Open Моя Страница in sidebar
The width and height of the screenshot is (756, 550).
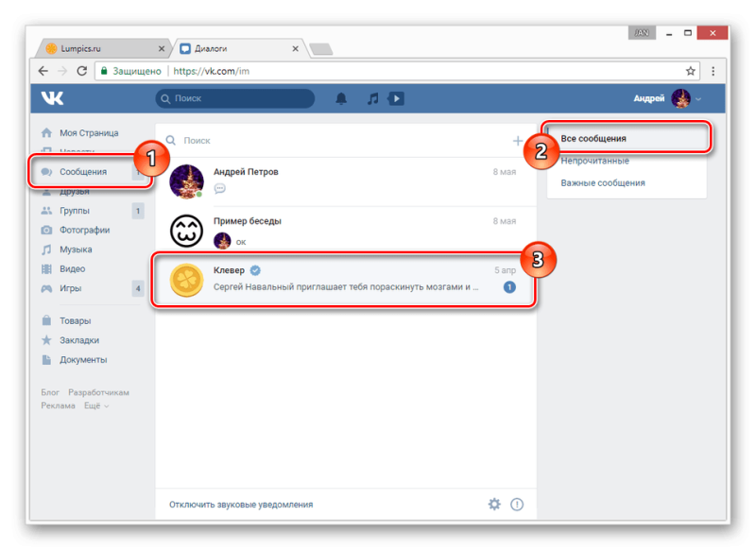[89, 133]
